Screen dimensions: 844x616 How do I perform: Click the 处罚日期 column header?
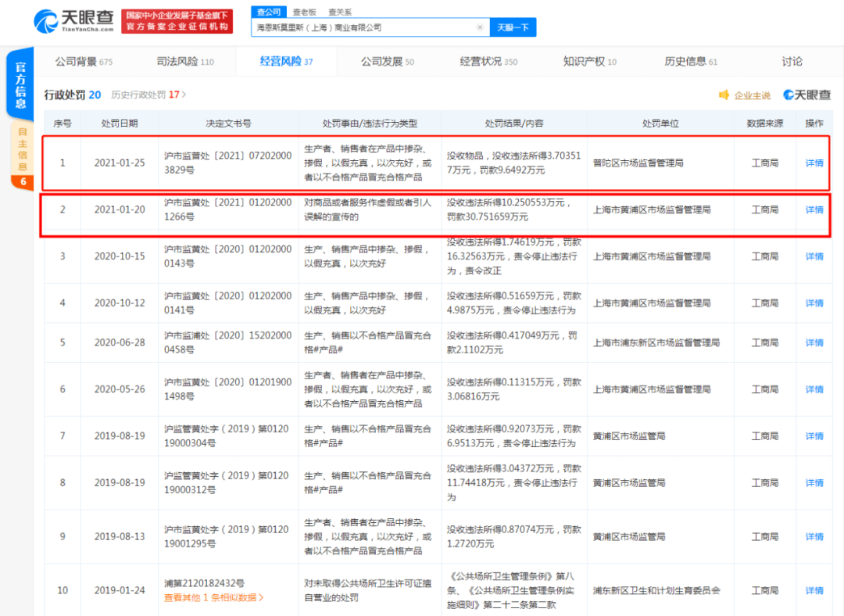point(120,124)
